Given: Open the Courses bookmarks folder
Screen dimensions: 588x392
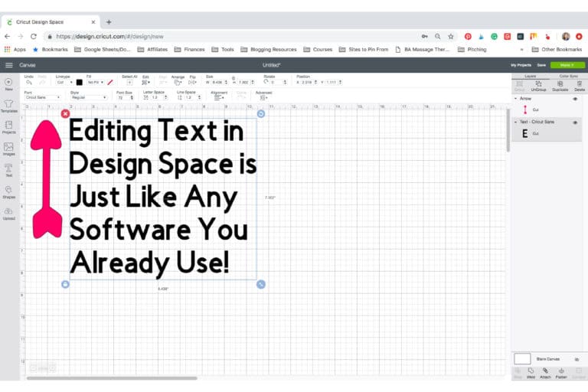Looking at the screenshot, I should (318, 50).
